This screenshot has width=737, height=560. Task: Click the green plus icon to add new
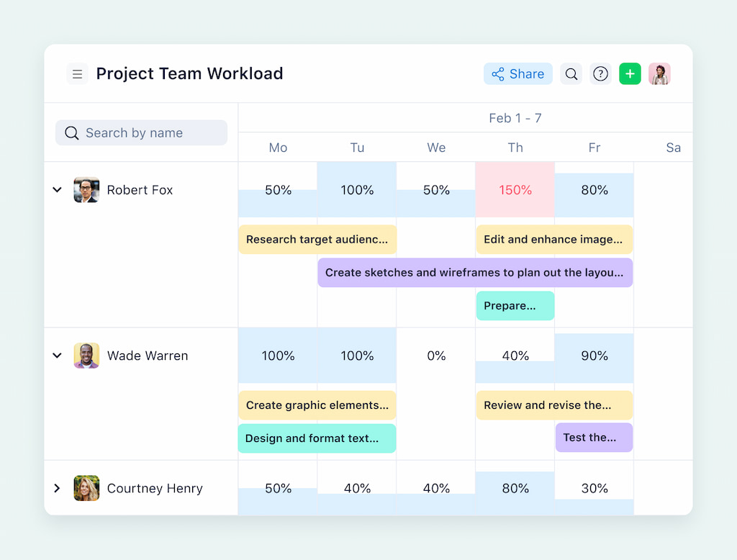pyautogui.click(x=630, y=73)
